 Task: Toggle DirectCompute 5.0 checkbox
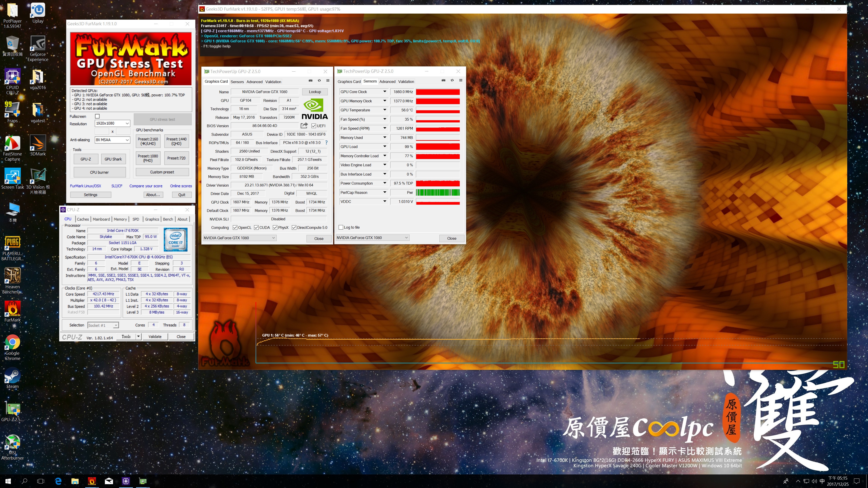pos(294,228)
